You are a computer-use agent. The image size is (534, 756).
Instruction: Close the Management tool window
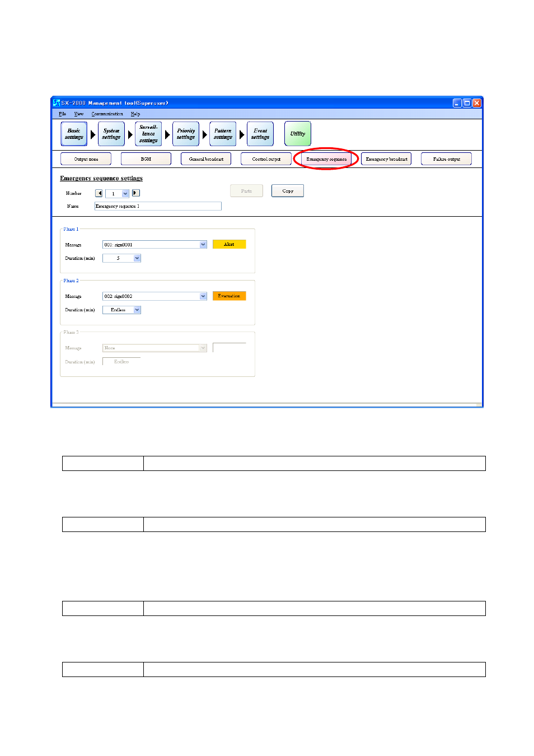point(477,103)
